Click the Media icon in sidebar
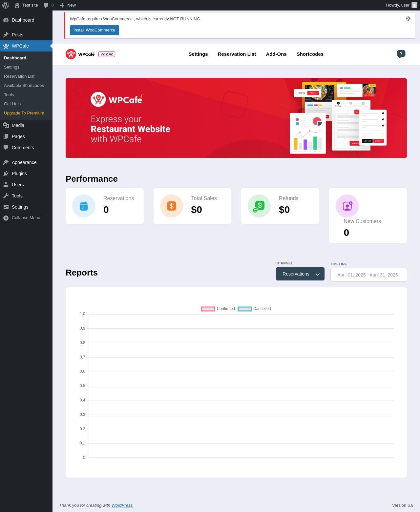The height and width of the screenshot is (512, 420). tap(6, 125)
